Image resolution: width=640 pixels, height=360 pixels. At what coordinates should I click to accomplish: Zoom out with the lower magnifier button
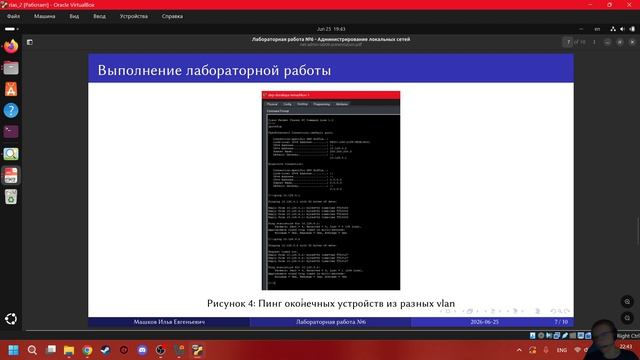tap(627, 318)
